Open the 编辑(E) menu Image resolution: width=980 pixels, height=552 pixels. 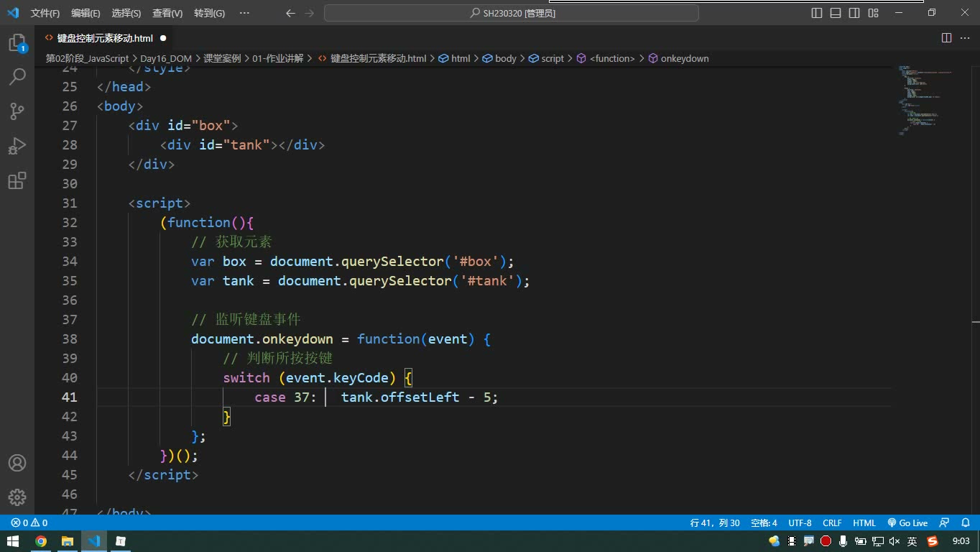tap(86, 13)
